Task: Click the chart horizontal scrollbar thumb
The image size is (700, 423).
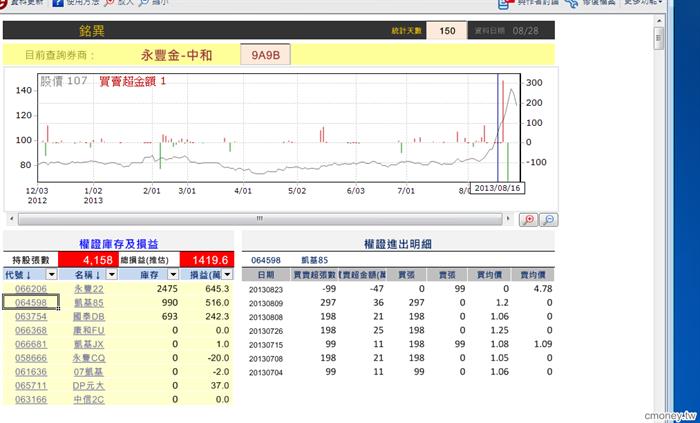Action: tap(260, 219)
